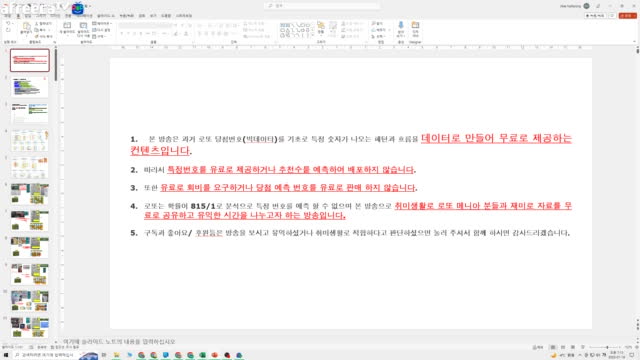This screenshot has width=640, height=360.
Task: Select the second slide thumbnail
Action: (29, 87)
